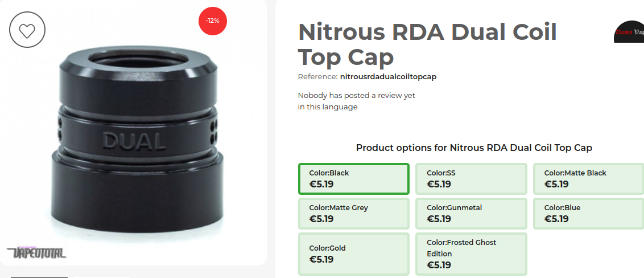The width and height of the screenshot is (644, 278).
Task: Click the 'Nobody has posted a review yet' text
Action: click(x=357, y=95)
